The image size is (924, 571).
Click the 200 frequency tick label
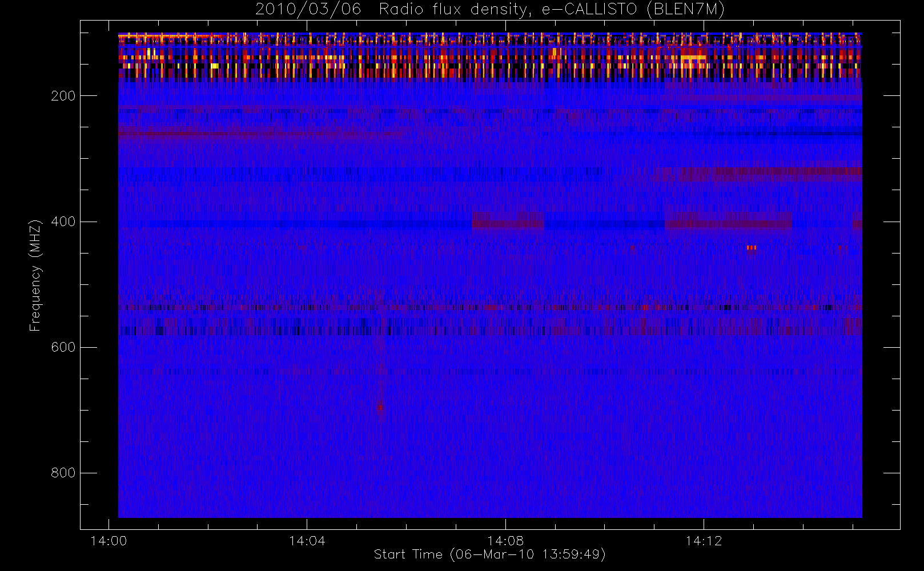click(63, 96)
